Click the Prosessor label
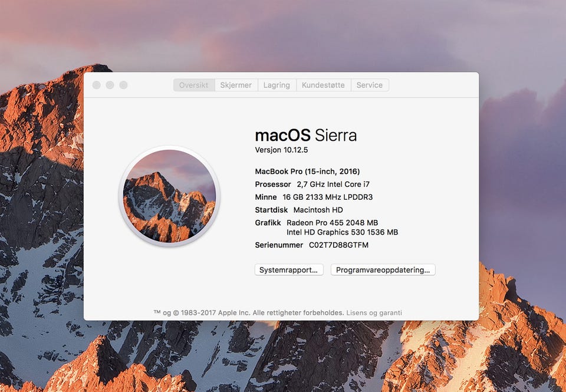The image size is (566, 392). point(273,185)
